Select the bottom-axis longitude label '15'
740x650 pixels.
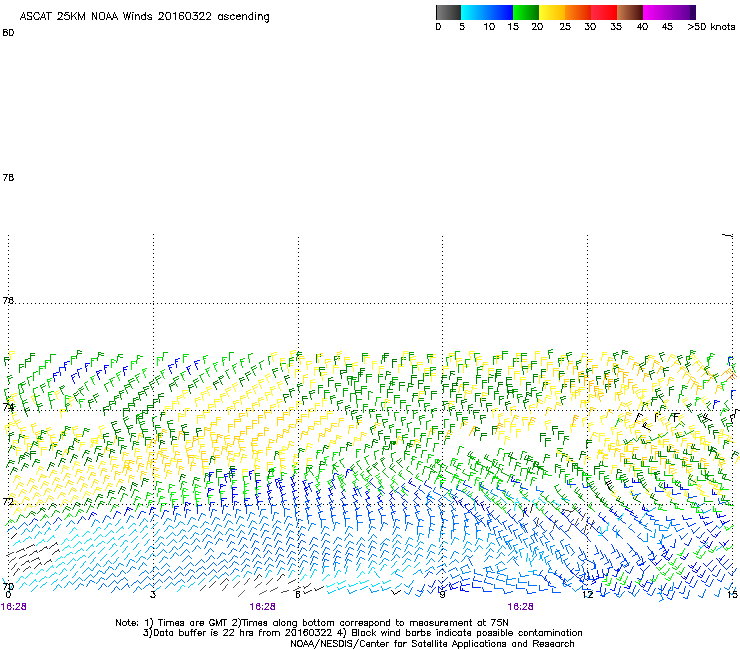732,595
